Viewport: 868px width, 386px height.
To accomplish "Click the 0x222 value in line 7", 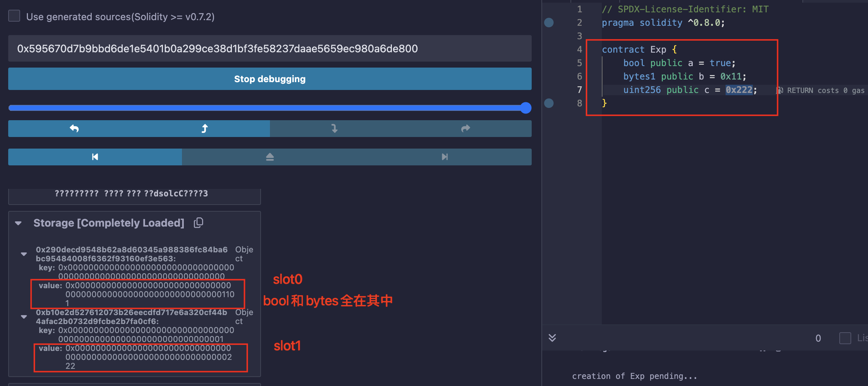I will tap(739, 90).
